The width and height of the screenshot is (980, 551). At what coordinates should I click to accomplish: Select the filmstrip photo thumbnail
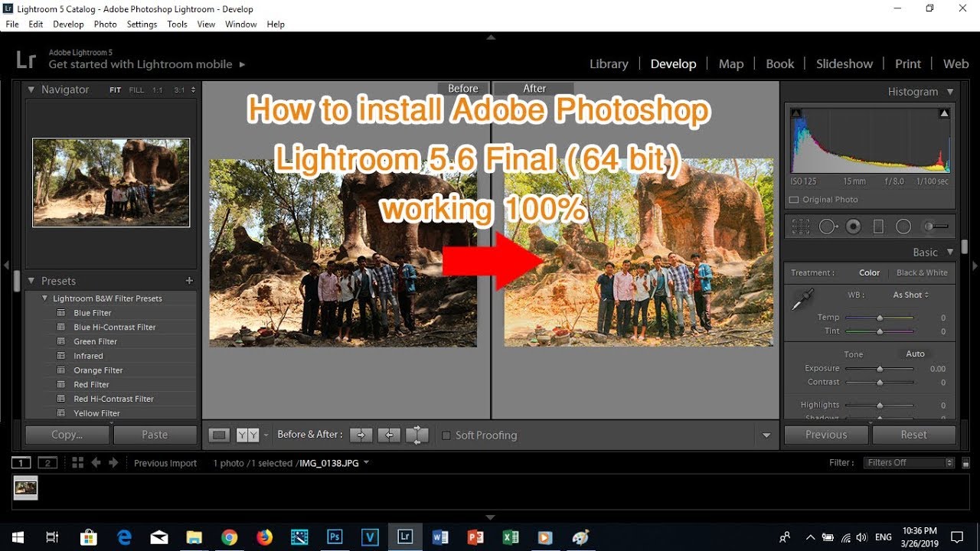[x=26, y=488]
